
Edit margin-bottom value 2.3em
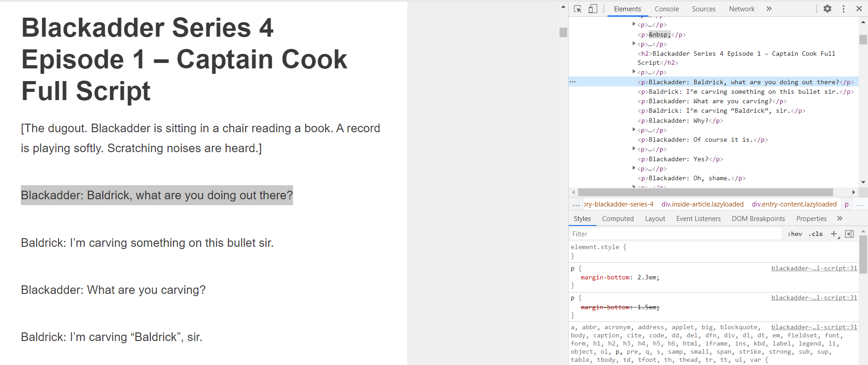point(647,277)
